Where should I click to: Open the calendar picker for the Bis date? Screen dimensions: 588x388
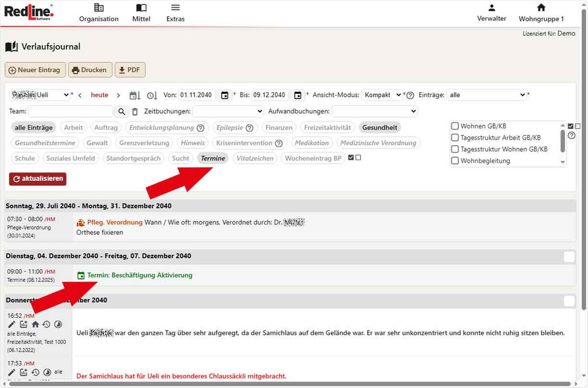[x=298, y=95]
